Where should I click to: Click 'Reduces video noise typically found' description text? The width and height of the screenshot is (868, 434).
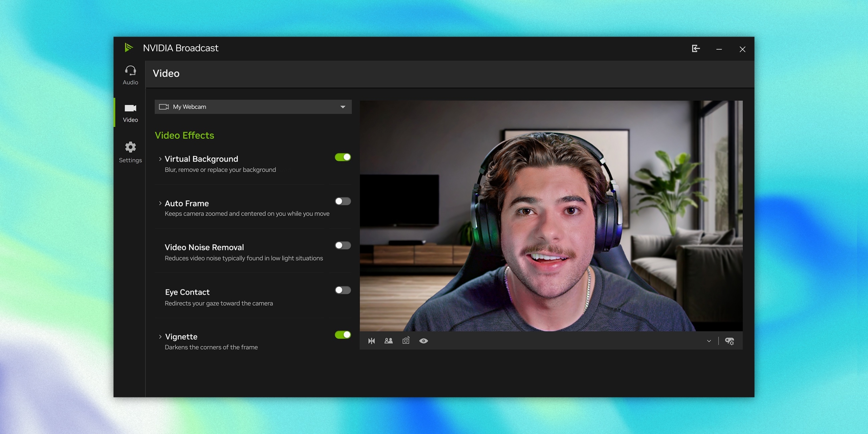[x=244, y=258]
